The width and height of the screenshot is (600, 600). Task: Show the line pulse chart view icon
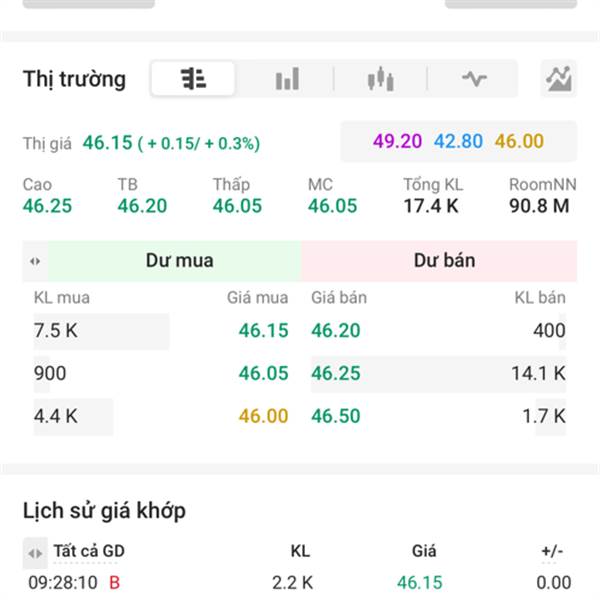click(474, 78)
